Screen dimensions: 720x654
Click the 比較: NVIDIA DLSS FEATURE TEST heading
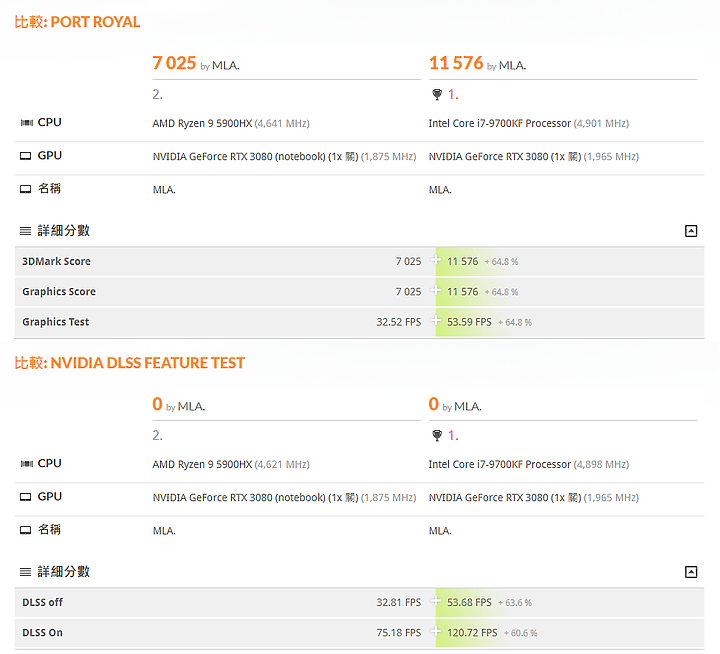[129, 363]
